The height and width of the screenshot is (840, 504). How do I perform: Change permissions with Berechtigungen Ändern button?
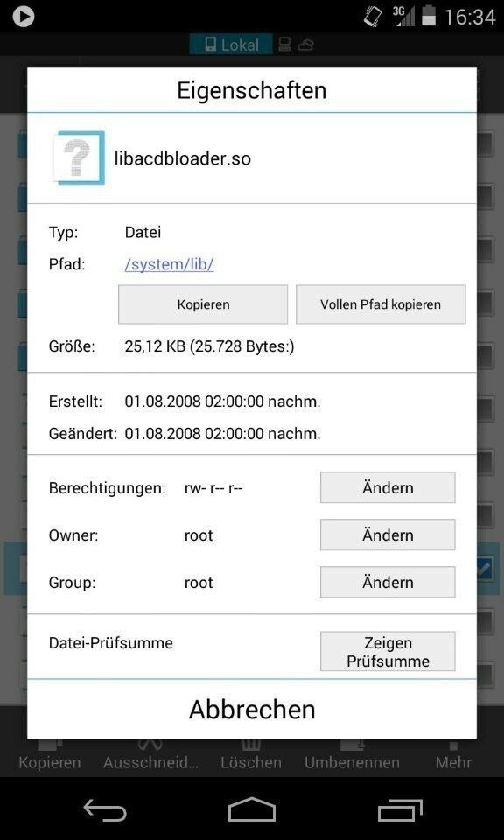tap(388, 487)
